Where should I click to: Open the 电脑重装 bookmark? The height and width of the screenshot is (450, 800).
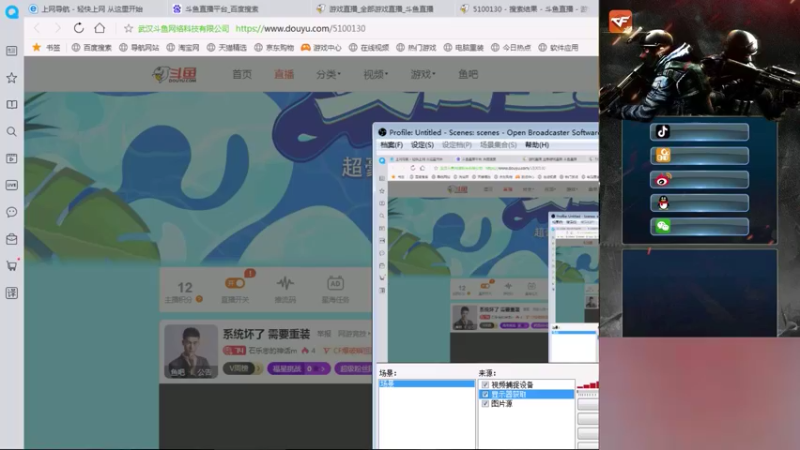point(463,47)
